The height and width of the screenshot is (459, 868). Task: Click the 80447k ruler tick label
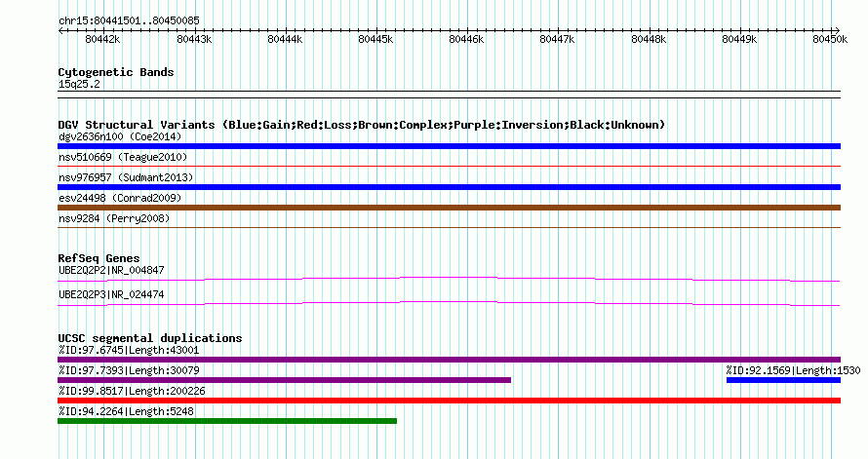click(x=558, y=39)
